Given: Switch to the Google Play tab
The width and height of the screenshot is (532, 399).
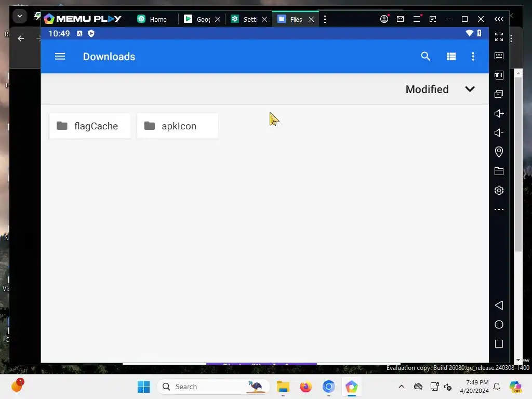Looking at the screenshot, I should [198, 19].
